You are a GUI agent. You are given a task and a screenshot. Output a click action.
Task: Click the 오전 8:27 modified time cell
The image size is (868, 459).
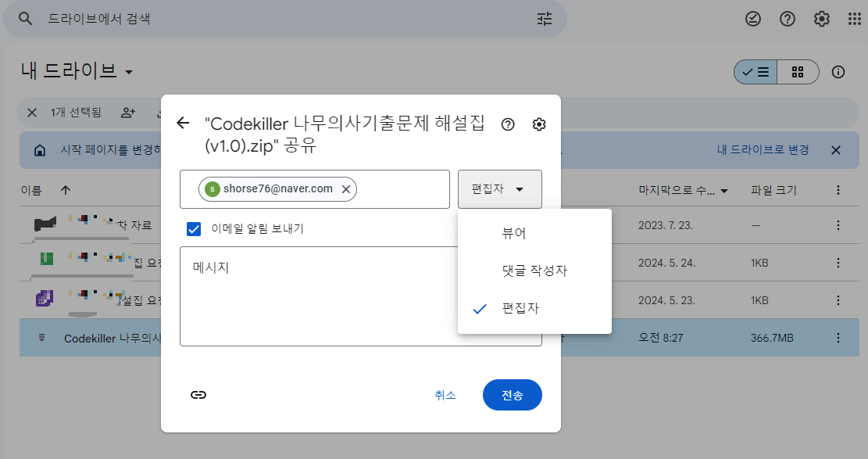[x=661, y=338]
